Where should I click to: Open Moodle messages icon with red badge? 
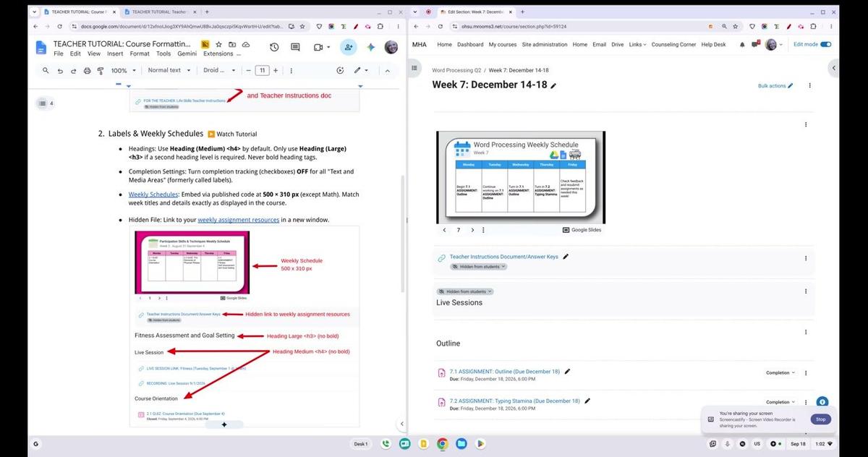756,44
